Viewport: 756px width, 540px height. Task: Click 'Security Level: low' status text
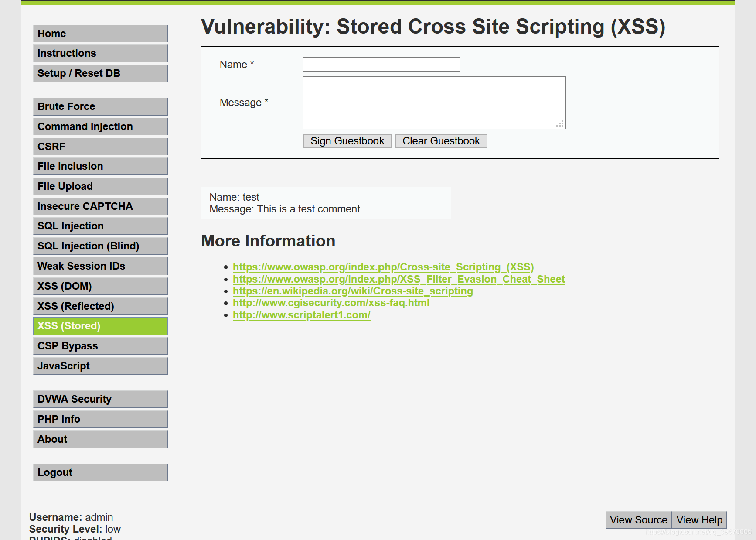(75, 529)
